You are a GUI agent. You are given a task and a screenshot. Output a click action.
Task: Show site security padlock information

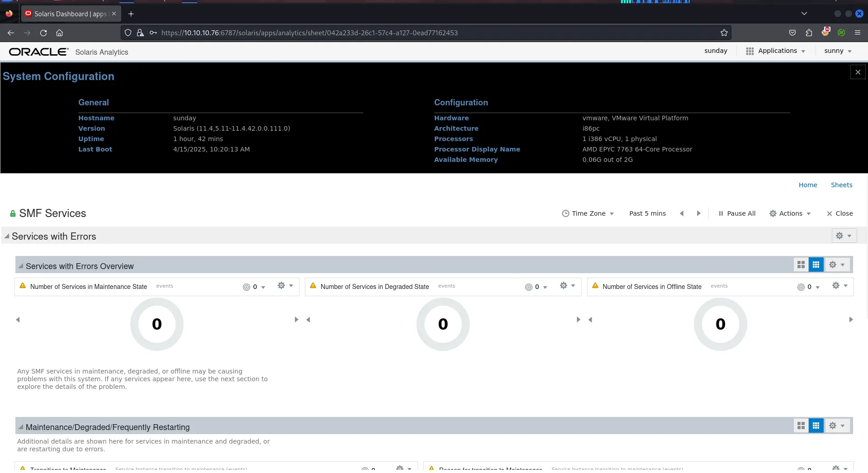pyautogui.click(x=140, y=33)
